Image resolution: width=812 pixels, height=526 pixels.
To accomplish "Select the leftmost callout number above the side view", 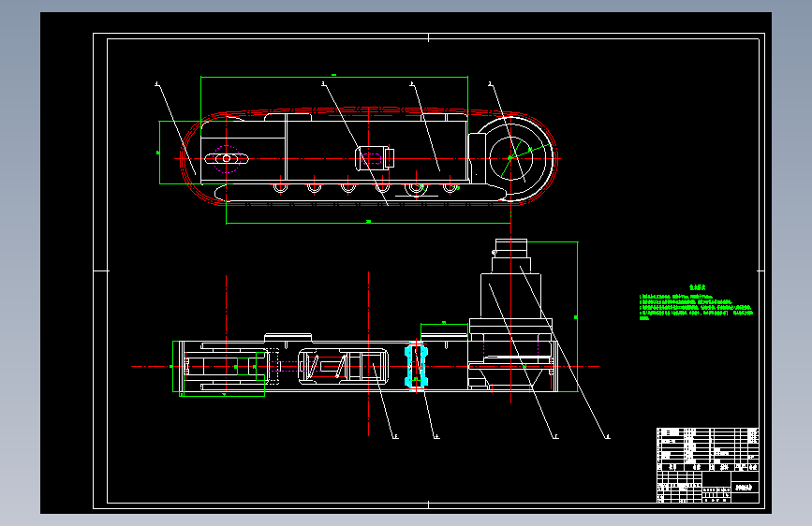I will click(x=157, y=84).
